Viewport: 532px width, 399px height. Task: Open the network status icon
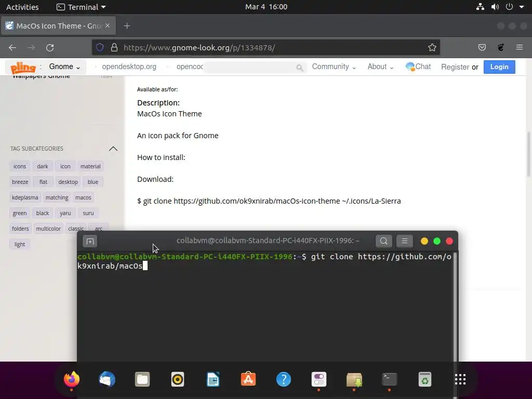click(480, 7)
